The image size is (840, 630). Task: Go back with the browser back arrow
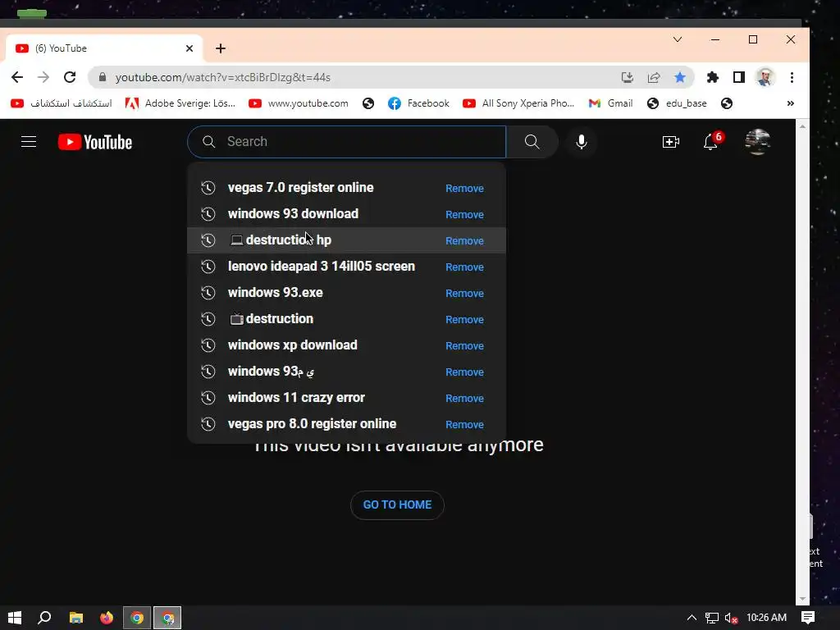17,77
